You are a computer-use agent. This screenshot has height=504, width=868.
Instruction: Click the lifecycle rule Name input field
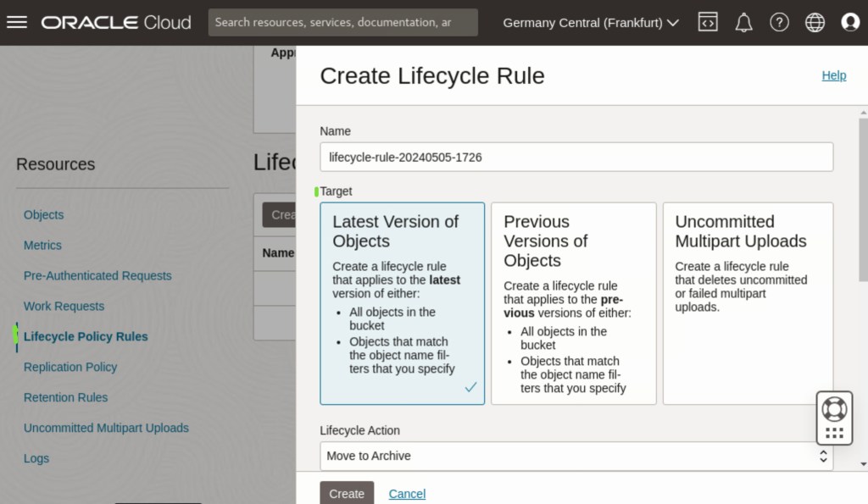[576, 157]
